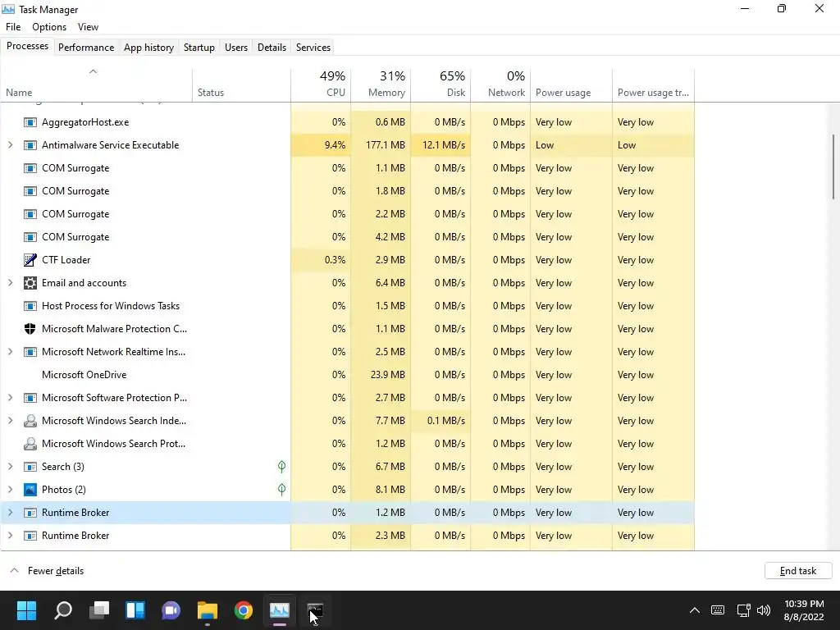The image size is (840, 630).
Task: Click the green leaf icon on Search row
Action: (x=282, y=467)
